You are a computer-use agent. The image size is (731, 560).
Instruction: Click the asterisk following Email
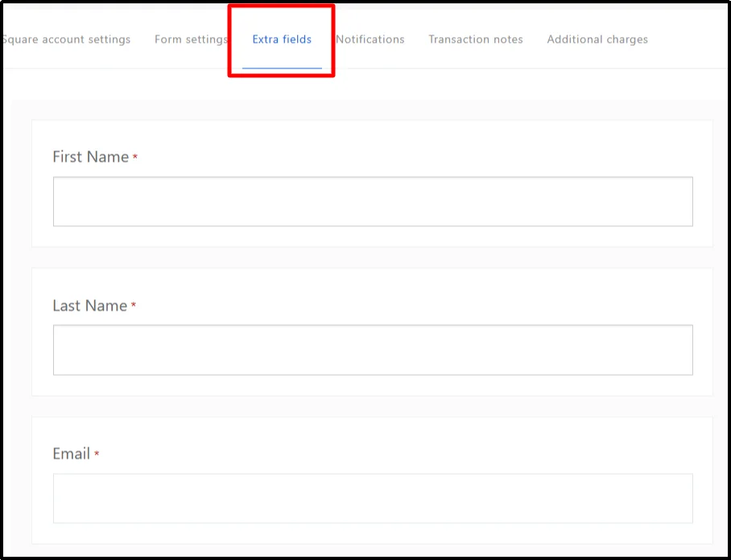(x=97, y=453)
